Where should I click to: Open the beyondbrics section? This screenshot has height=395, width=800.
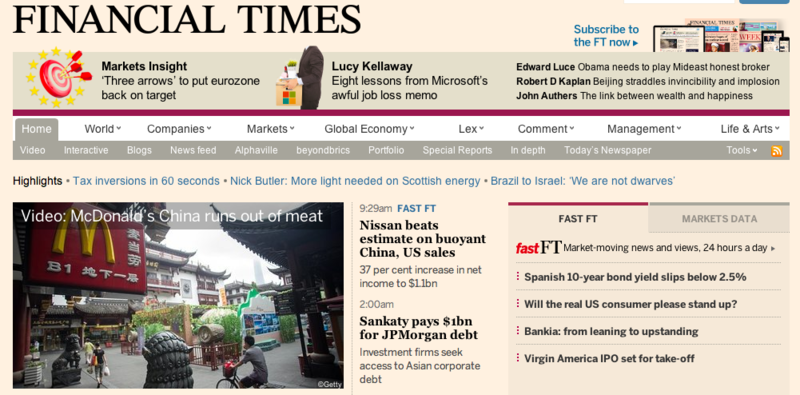pos(323,151)
